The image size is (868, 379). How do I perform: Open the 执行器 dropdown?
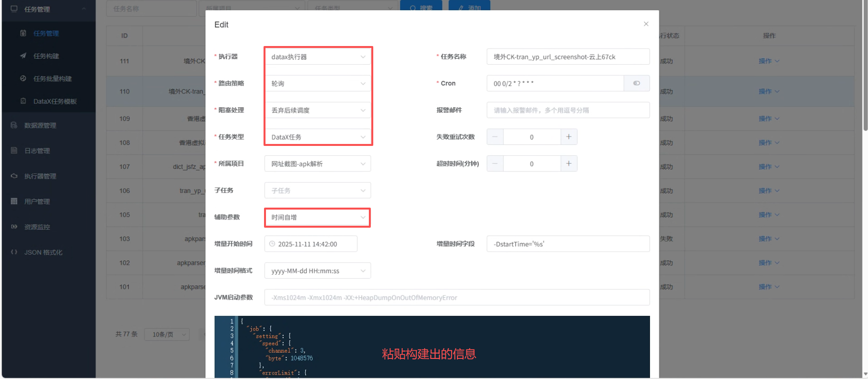coord(317,57)
